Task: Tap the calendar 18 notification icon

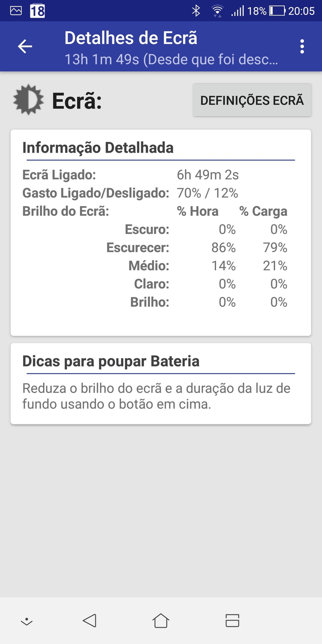Action: point(37,11)
